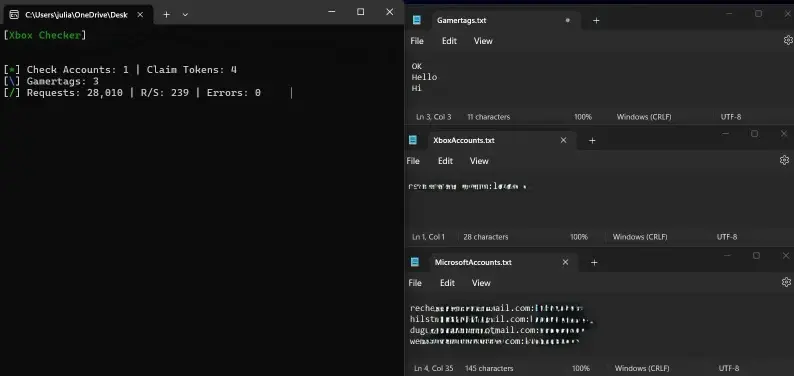Open File menu in Gamertags.txt window

[417, 41]
